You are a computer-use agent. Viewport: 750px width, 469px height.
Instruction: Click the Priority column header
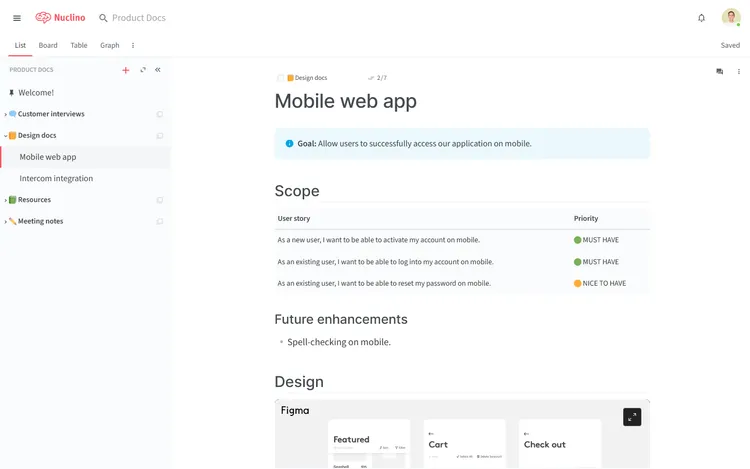tap(586, 218)
